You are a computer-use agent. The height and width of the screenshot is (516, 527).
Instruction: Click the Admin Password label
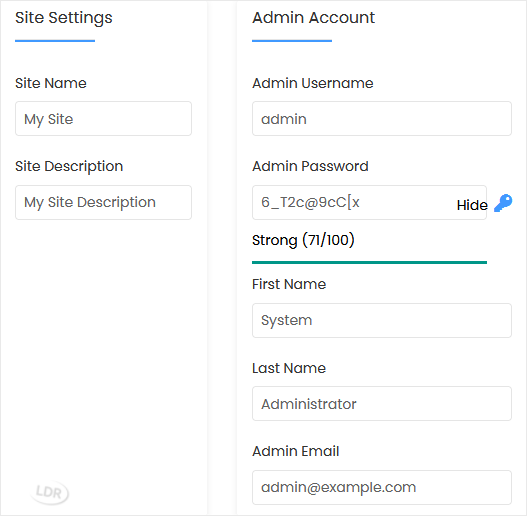click(310, 166)
